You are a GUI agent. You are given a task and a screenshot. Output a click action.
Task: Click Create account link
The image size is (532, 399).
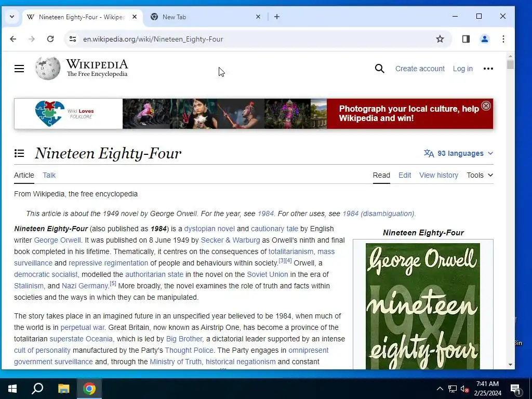(x=420, y=69)
